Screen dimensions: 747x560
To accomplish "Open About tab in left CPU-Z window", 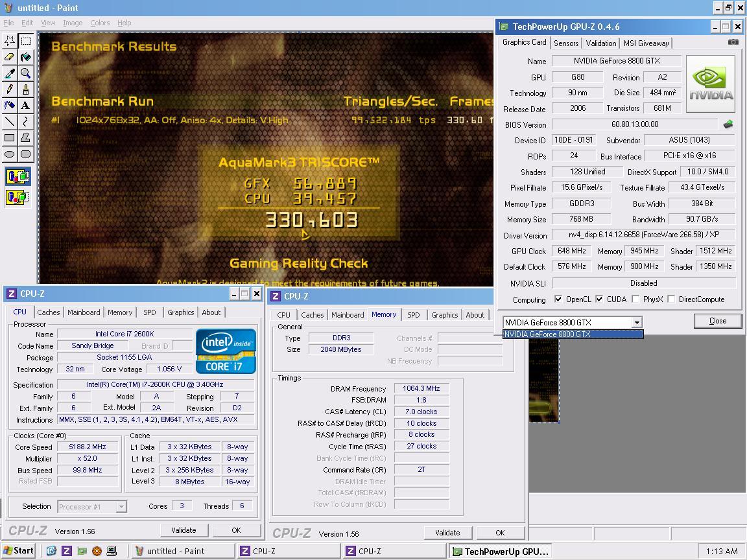I will (211, 312).
